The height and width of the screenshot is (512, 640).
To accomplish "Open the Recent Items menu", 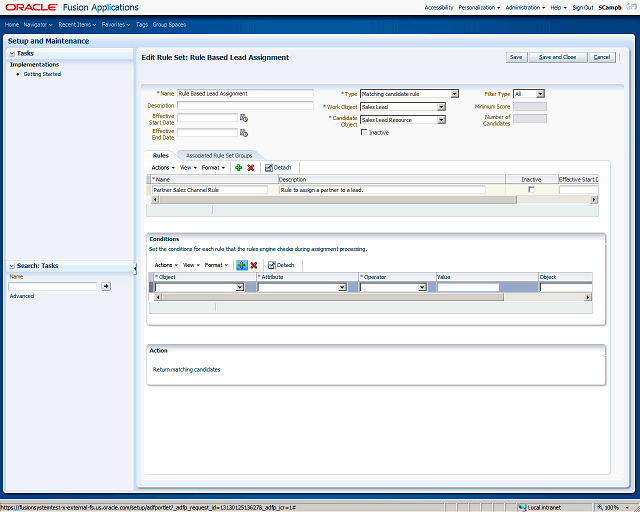I will (77, 25).
